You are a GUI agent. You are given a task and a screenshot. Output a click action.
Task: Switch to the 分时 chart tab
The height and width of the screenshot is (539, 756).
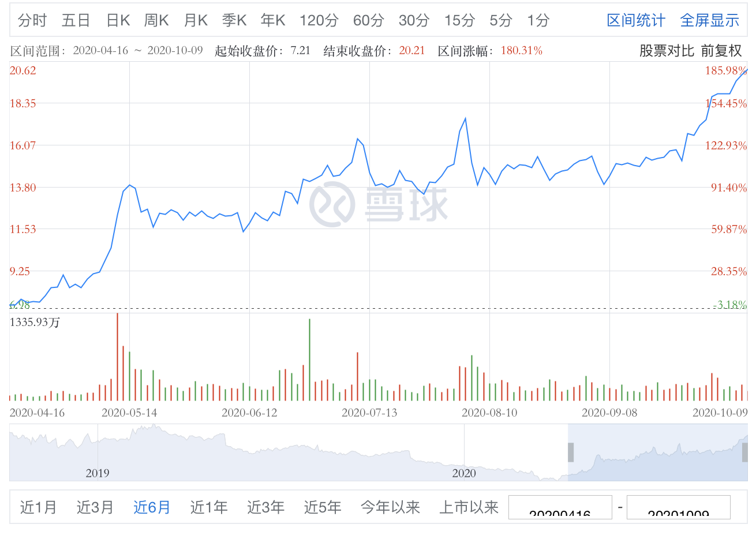point(32,21)
